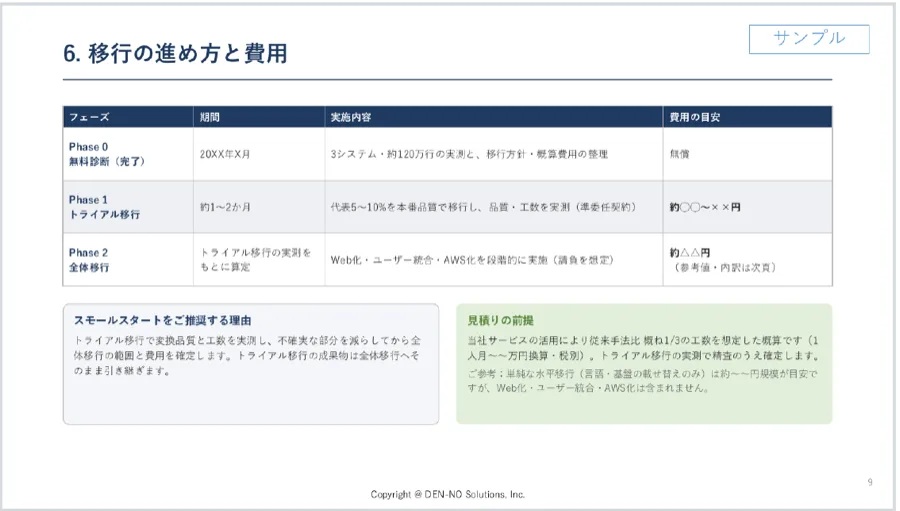Select the 20XX年X月 period cell
Screen dimensions: 900x511
tap(259, 154)
